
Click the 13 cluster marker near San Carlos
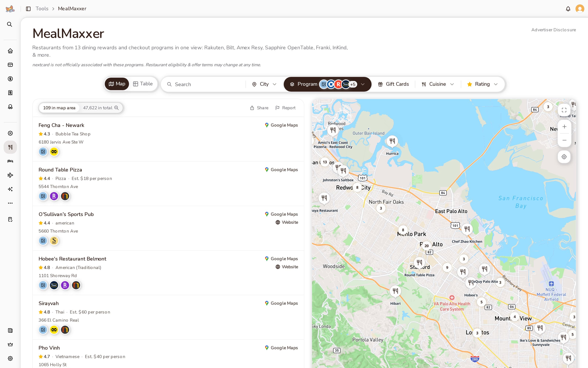pyautogui.click(x=325, y=162)
